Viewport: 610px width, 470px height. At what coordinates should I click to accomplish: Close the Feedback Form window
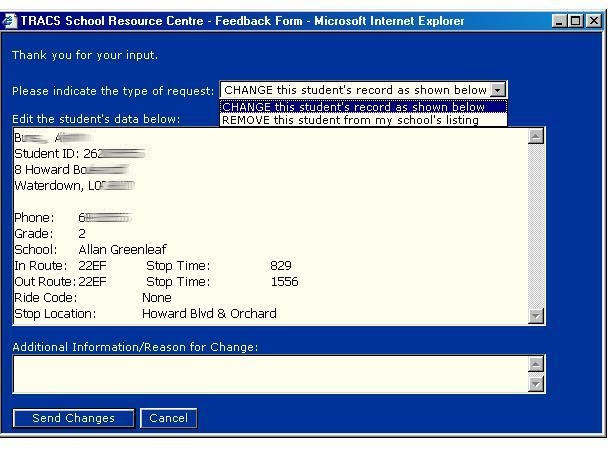[592, 21]
